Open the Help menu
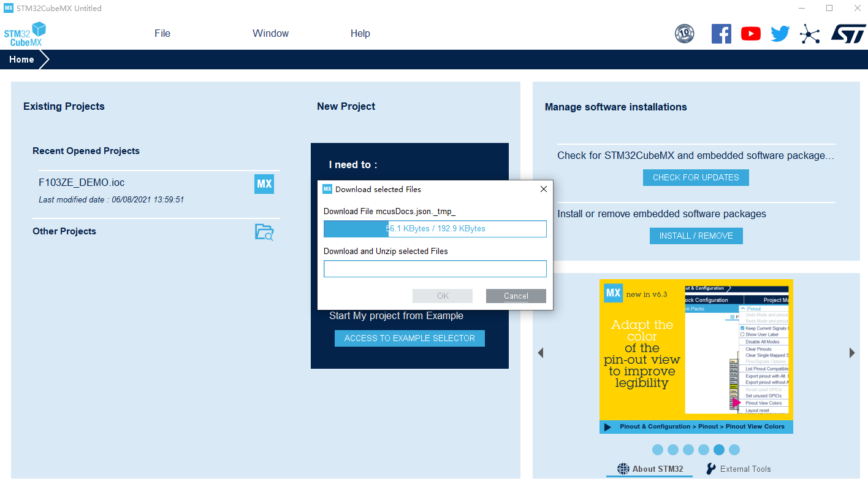Screen dimensions: 868x489 pyautogui.click(x=360, y=34)
